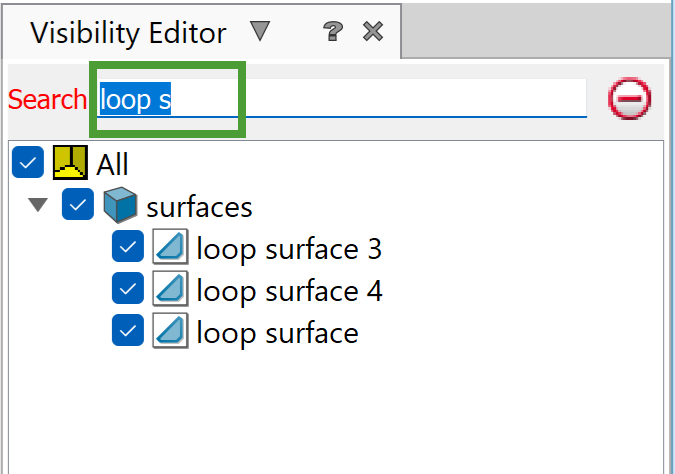This screenshot has width=675, height=474.
Task: Open the Visibility Editor dropdown triangle
Action: 260,31
